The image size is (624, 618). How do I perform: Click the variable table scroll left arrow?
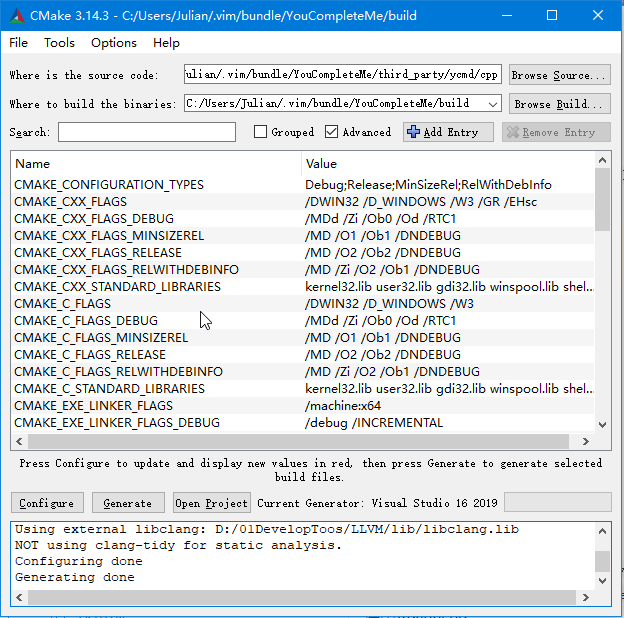19,441
